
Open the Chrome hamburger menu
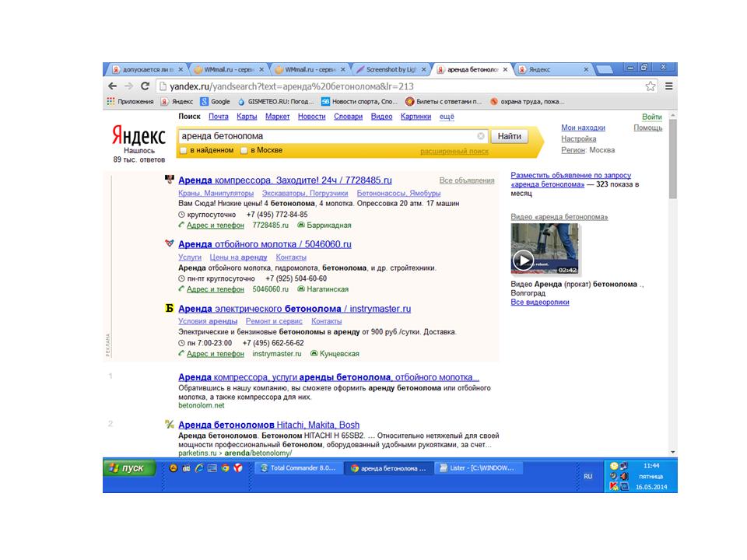(669, 86)
